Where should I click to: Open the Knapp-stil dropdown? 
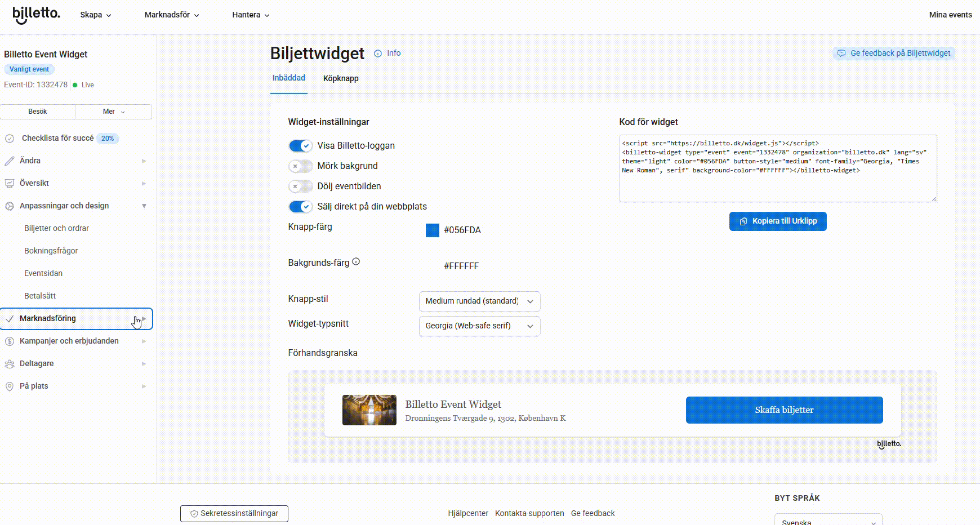(x=479, y=301)
